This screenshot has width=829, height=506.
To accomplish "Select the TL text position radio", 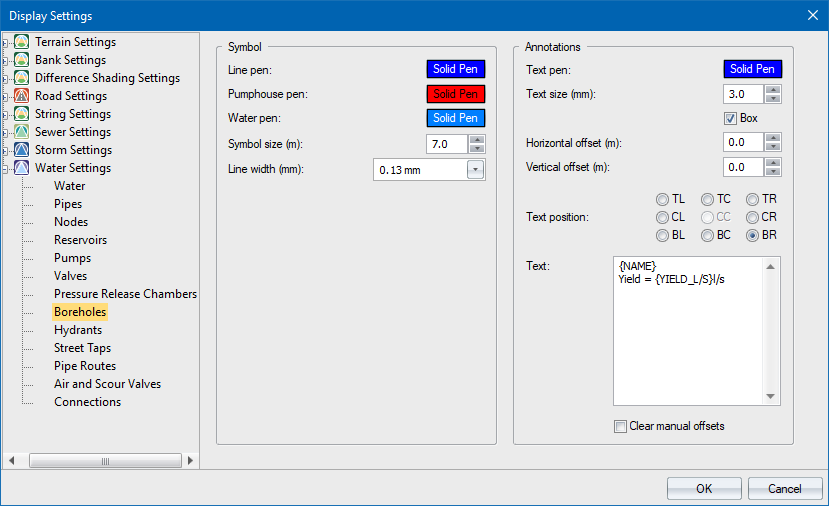I will pyautogui.click(x=662, y=199).
